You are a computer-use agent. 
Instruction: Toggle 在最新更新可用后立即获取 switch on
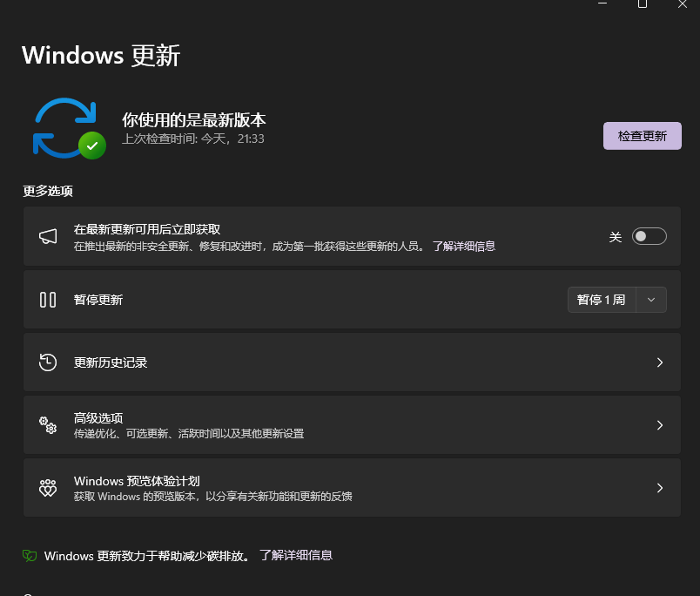[650, 236]
